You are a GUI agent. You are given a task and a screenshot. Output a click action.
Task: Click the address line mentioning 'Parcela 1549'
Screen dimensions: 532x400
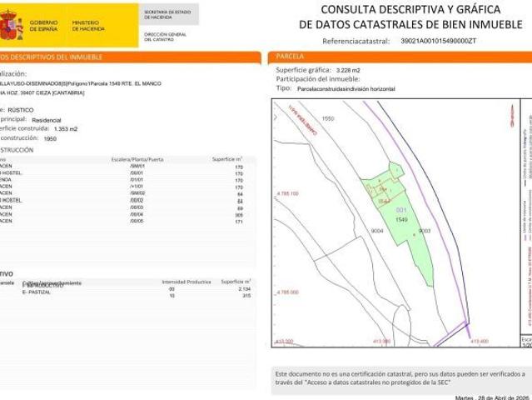tap(81, 83)
